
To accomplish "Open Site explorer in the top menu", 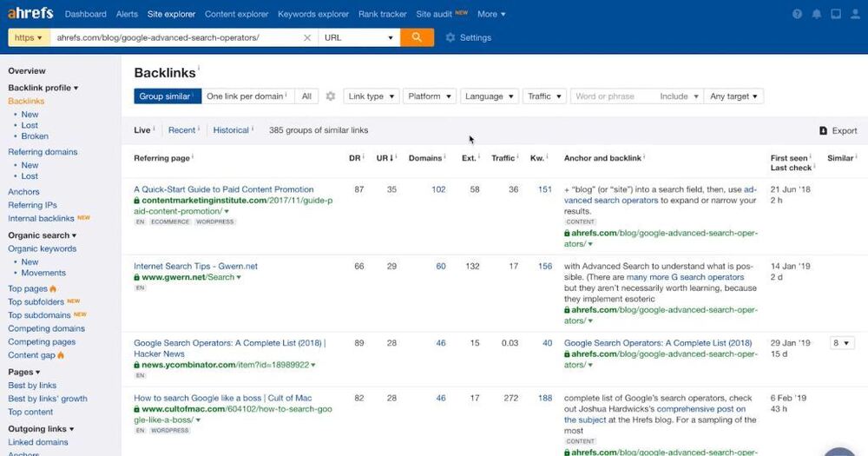I will pyautogui.click(x=171, y=14).
